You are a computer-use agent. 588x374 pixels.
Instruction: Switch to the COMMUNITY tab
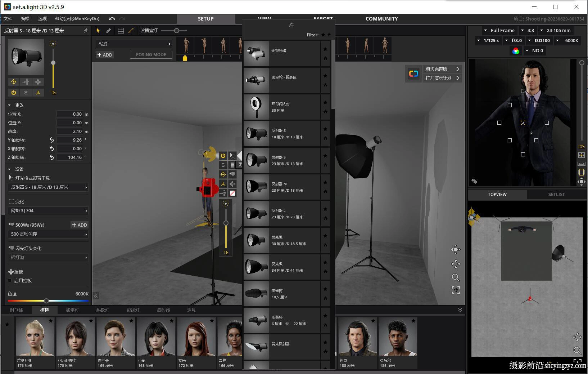(x=381, y=19)
